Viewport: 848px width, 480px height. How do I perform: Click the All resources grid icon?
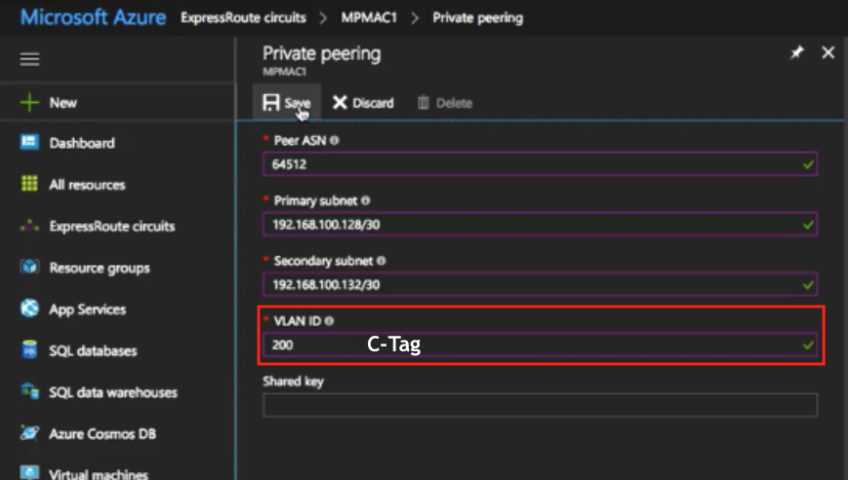click(29, 184)
